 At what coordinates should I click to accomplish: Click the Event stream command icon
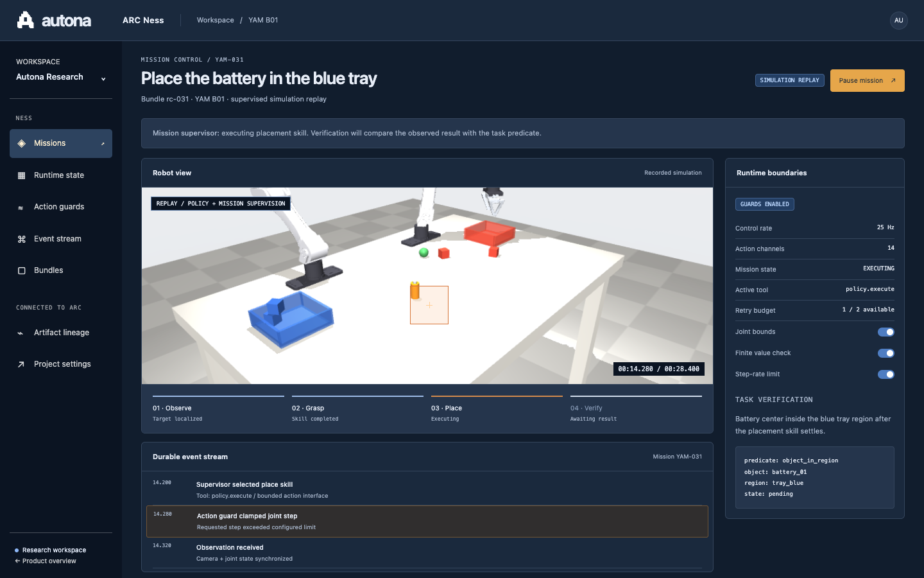pos(21,239)
